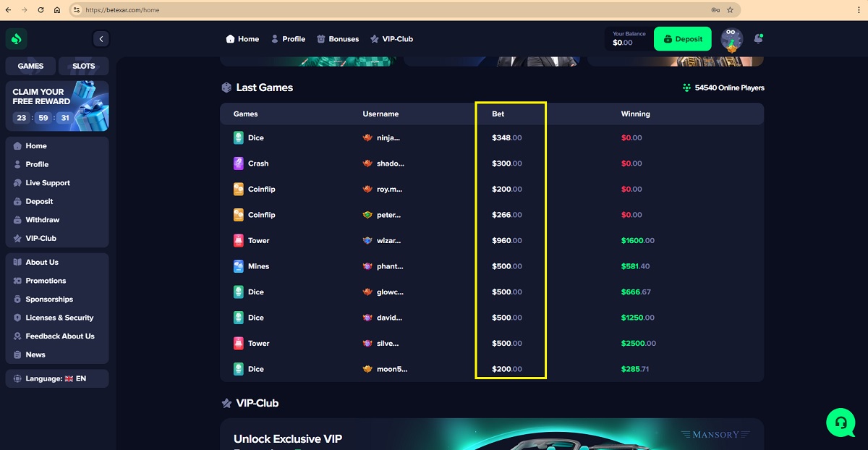Open notifications bell icon
Screen dimensions: 868x450
tap(758, 38)
